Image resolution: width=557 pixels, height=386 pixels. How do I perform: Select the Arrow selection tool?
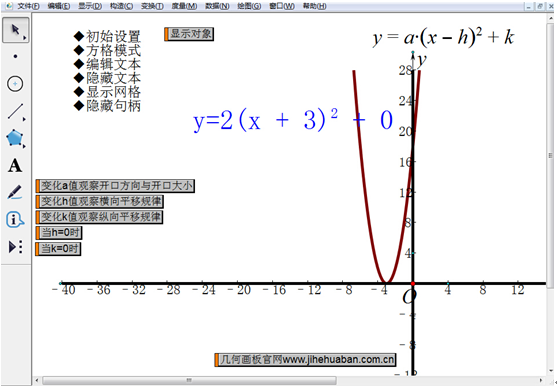15,30
